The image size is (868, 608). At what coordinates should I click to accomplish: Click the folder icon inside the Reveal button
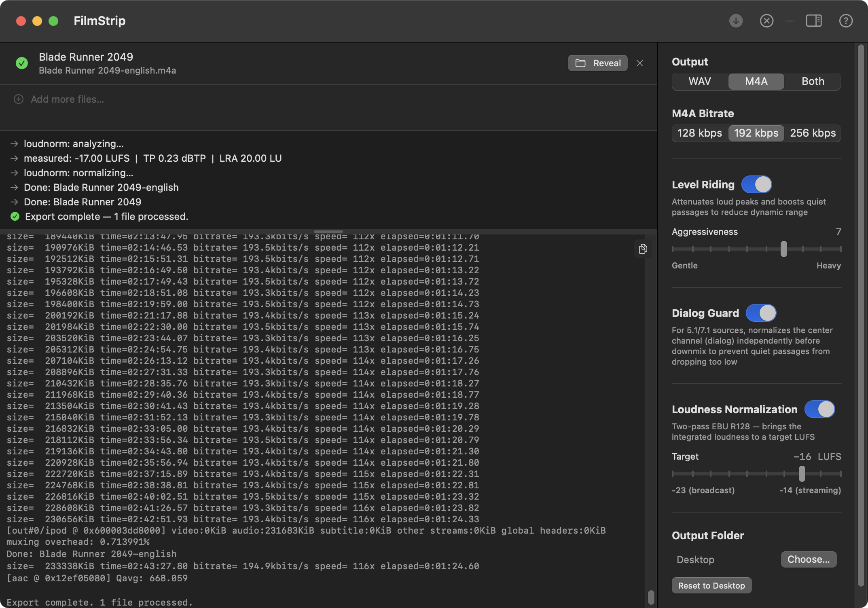point(581,63)
